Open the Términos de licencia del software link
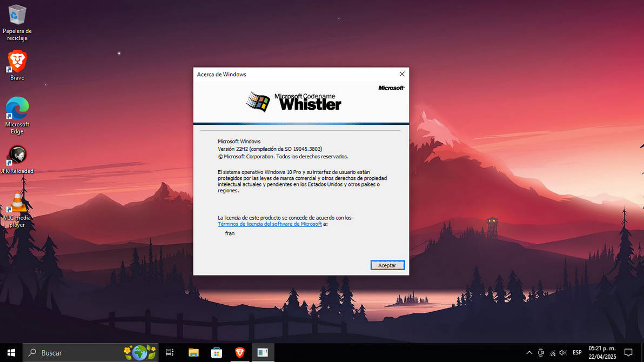This screenshot has height=362, width=644. [270, 224]
